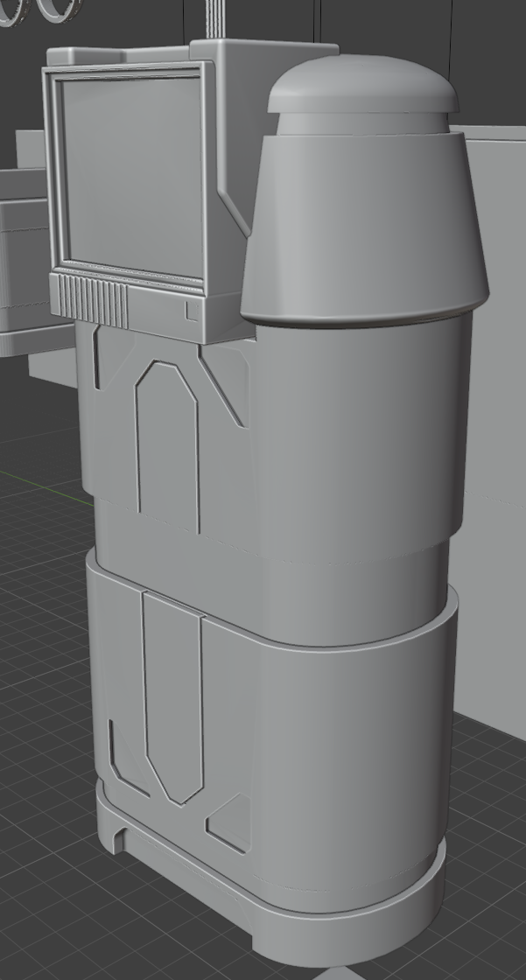The width and height of the screenshot is (526, 980).
Task: Click the elongated hexagonal panel on upper body
Action: click(167, 446)
